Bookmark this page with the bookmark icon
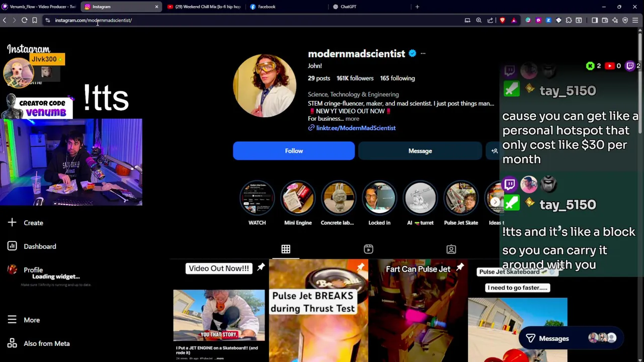This screenshot has height=362, width=644. (34, 20)
